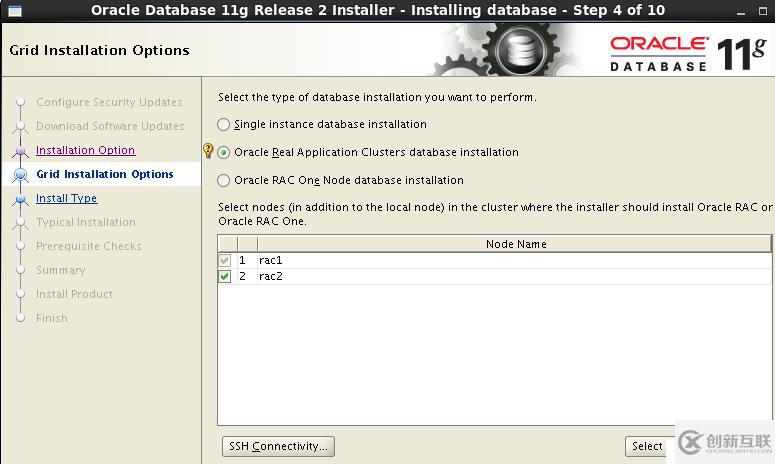Screen dimensions: 775x464
Task: Select Grid Installation Options in the sidebar
Action: [x=105, y=174]
